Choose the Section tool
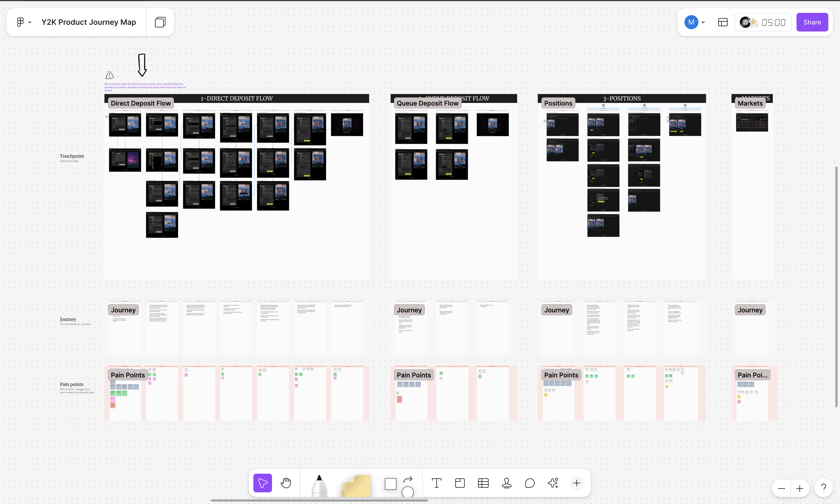The width and height of the screenshot is (840, 504). point(460,483)
